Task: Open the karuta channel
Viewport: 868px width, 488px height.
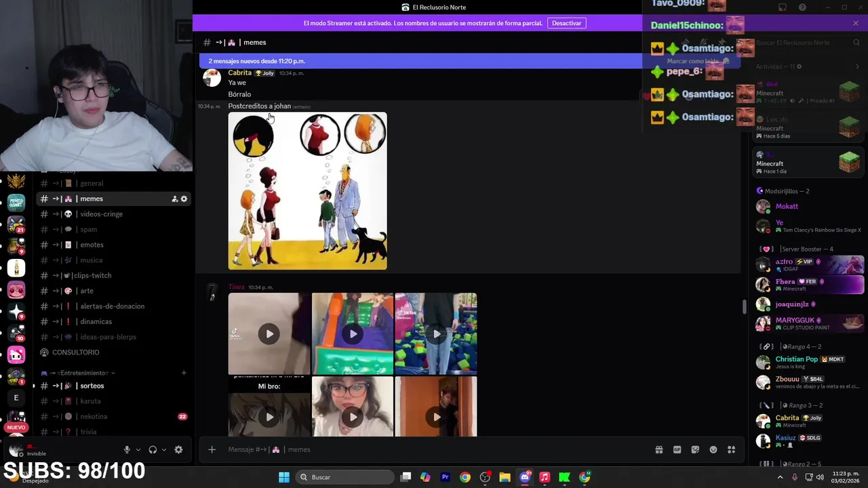Action: click(113, 401)
